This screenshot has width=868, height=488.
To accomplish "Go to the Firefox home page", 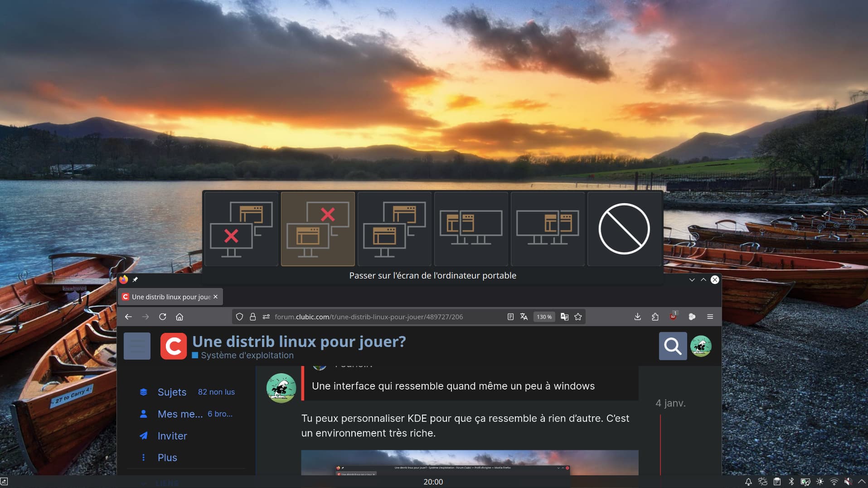I will coord(179,317).
